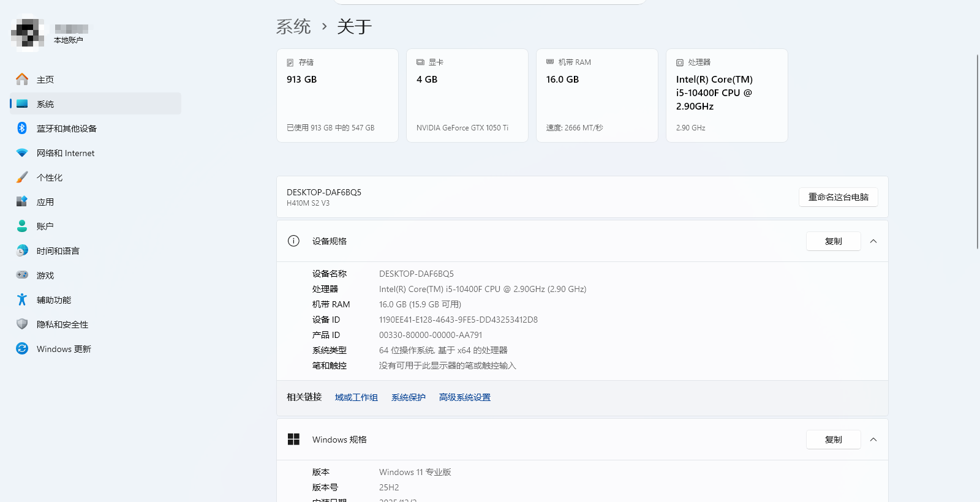Click the Personalization paintbrush icon
Viewport: 980px width, 502px height.
pos(22,177)
